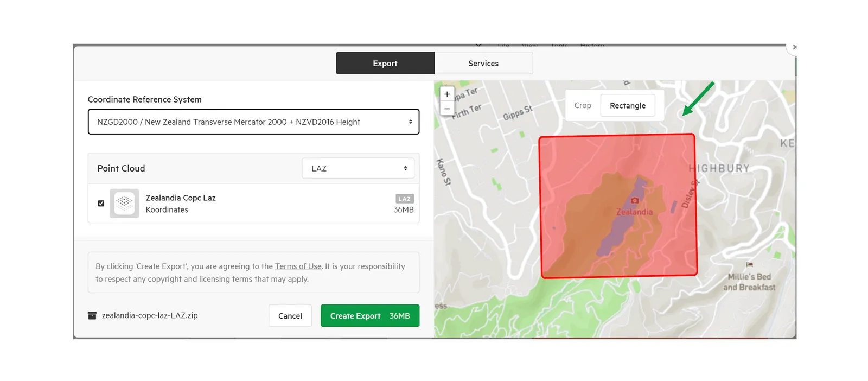Click Millie's Bed and Breakfast map icon
The width and height of the screenshot is (868, 381).
click(749, 265)
